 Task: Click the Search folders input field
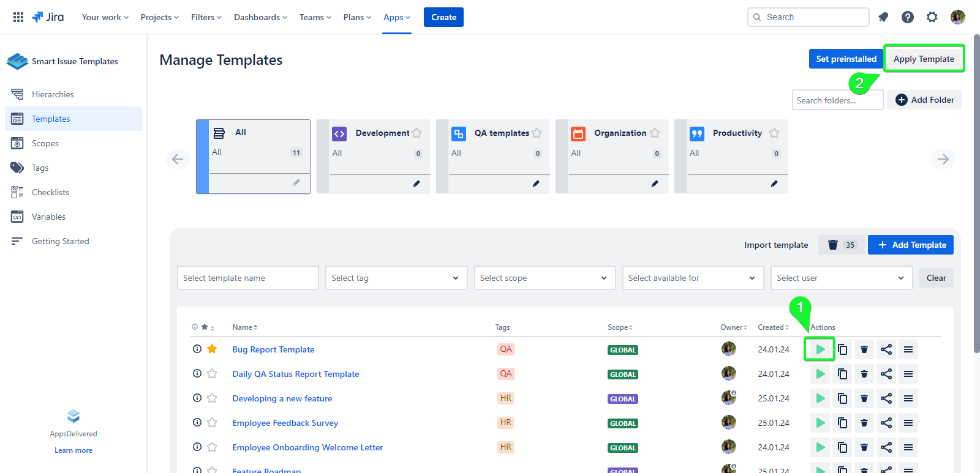837,100
